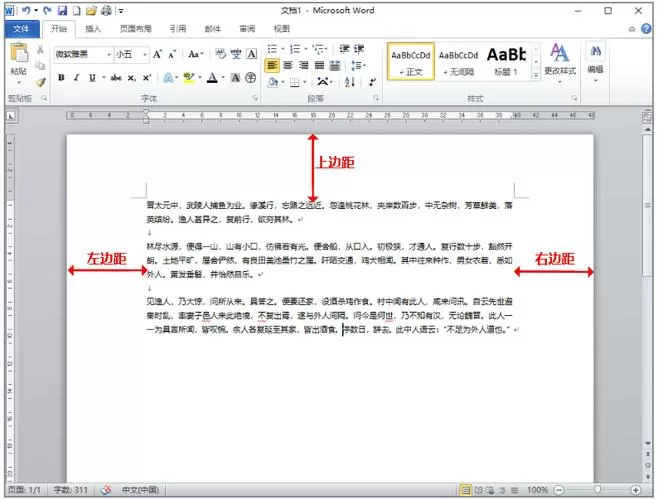Create a new blank document icon
Viewport: 658px width, 500px height.
76,10
